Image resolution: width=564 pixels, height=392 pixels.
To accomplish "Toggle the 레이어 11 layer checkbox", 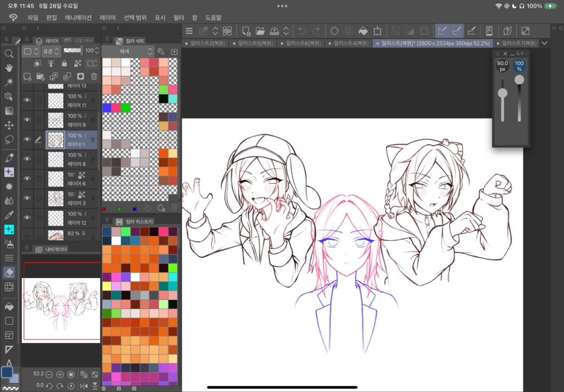I will (39, 101).
